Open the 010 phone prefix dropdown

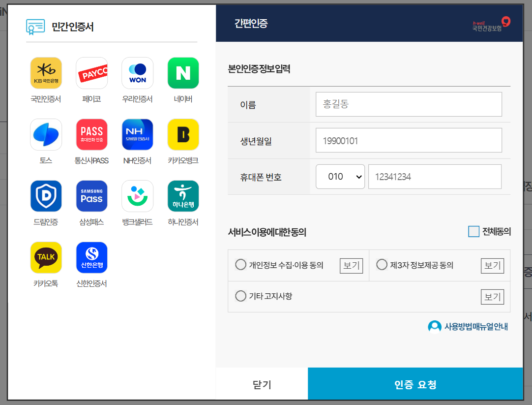pyautogui.click(x=340, y=176)
